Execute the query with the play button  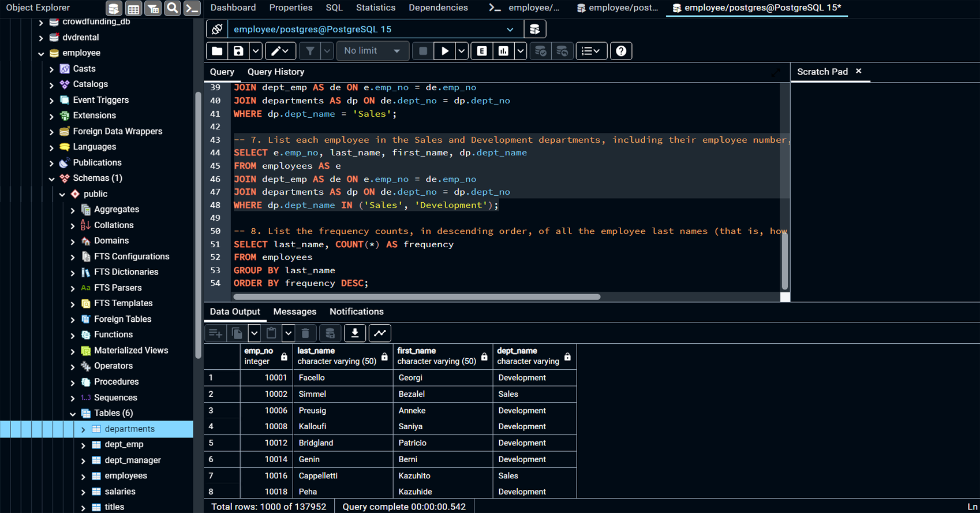[x=444, y=51]
